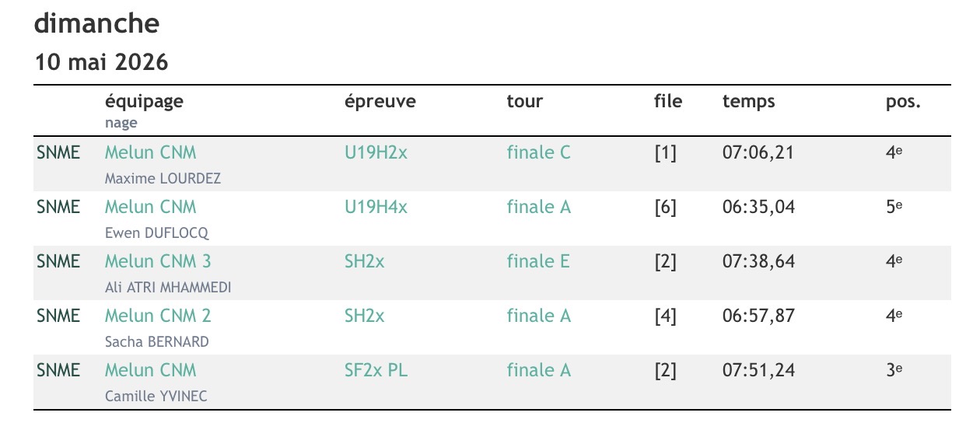Open Melun CNM crew in Maxime LOURDEZ row
This screenshot has height=444, width=980.
150,152
